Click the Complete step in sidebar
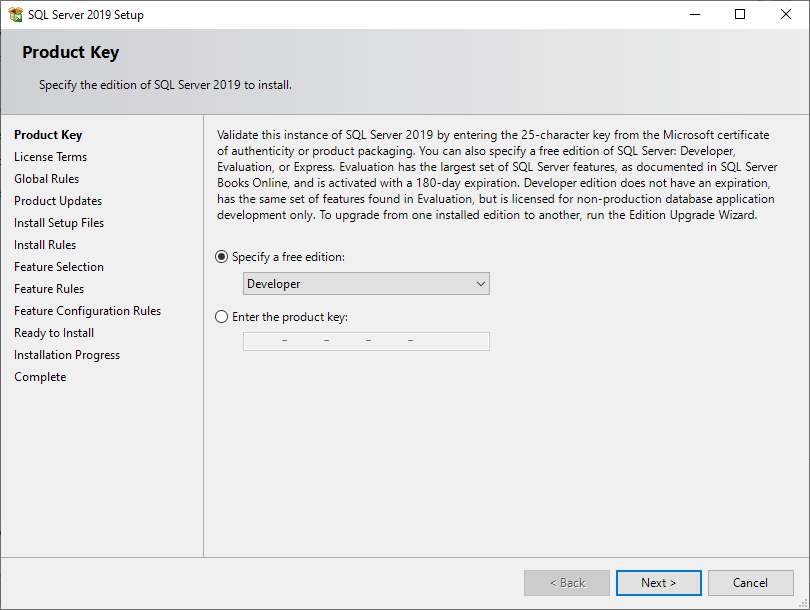810x610 pixels. (x=40, y=377)
